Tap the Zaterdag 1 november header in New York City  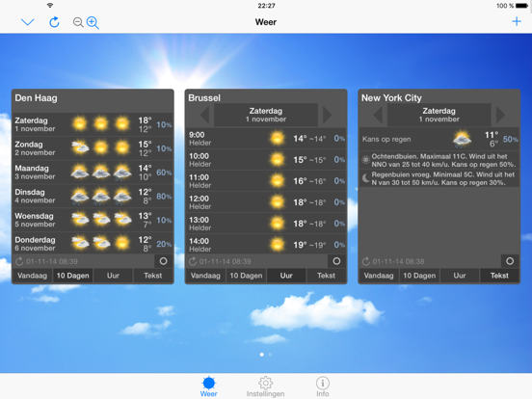tap(439, 115)
